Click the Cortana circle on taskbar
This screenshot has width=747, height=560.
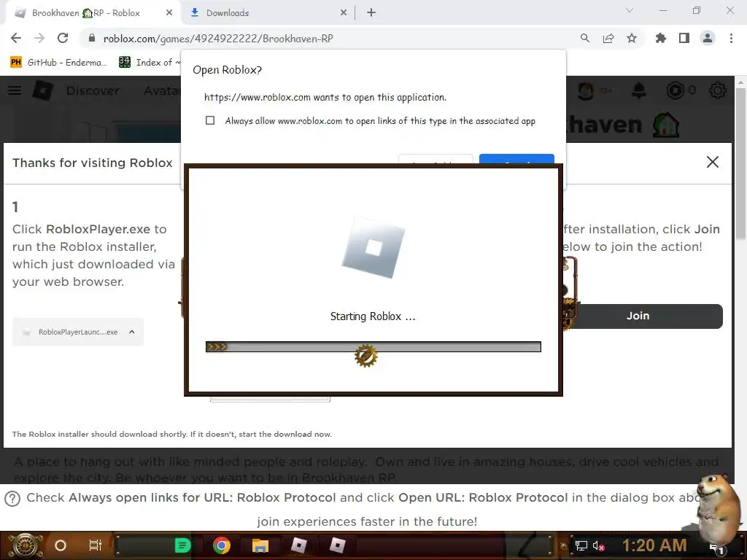(60, 545)
